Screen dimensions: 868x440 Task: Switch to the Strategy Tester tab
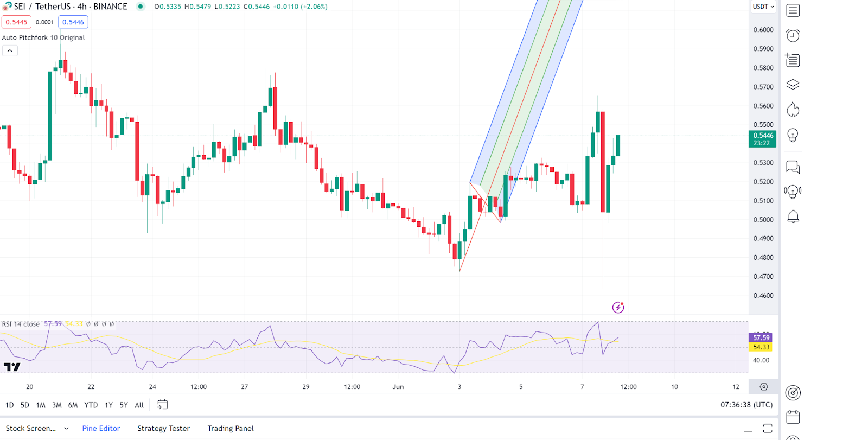[x=163, y=429]
